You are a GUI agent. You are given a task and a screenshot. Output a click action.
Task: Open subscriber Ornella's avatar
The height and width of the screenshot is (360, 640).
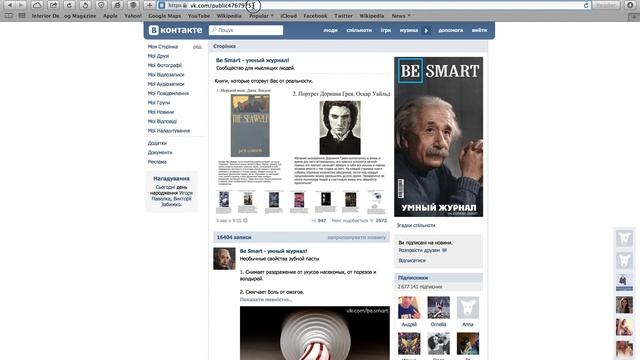pyautogui.click(x=438, y=307)
